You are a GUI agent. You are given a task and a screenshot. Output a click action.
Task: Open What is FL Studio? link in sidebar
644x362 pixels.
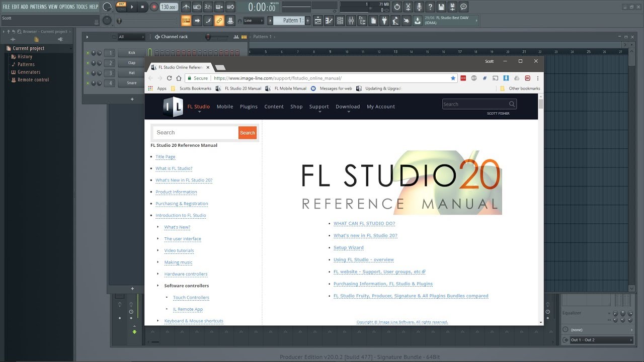(x=174, y=168)
